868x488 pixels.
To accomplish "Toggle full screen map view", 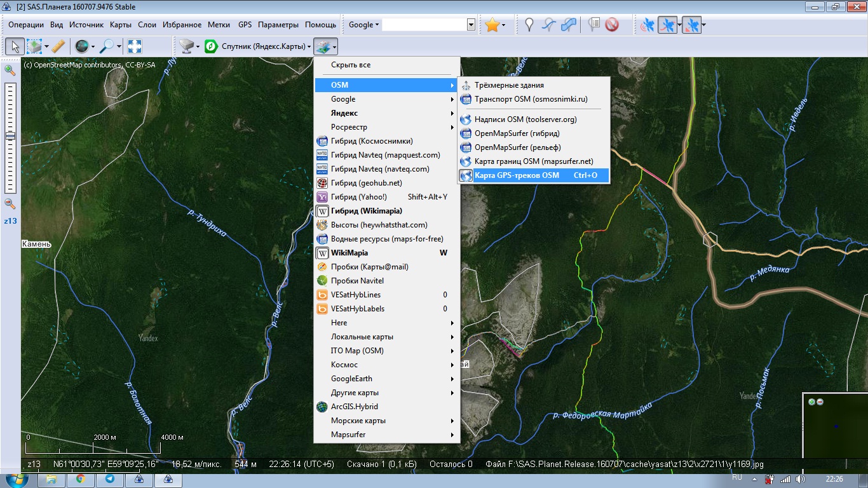I will point(135,46).
